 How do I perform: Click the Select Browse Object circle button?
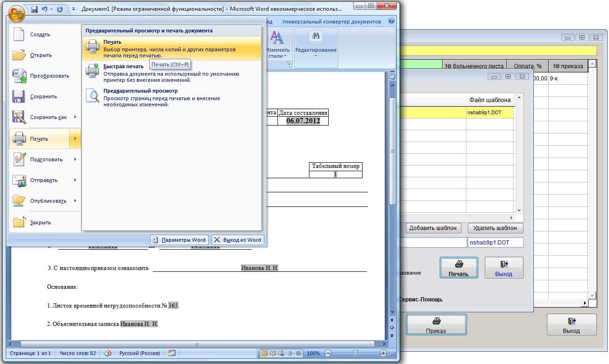392,327
